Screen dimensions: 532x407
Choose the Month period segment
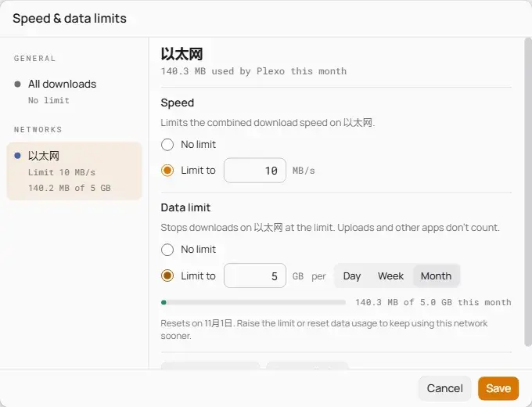[x=436, y=276]
